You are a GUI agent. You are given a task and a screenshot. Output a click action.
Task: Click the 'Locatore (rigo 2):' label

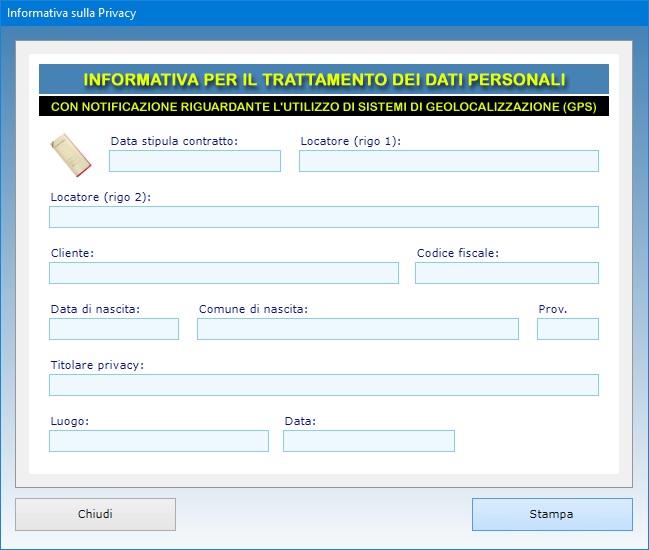coord(101,197)
